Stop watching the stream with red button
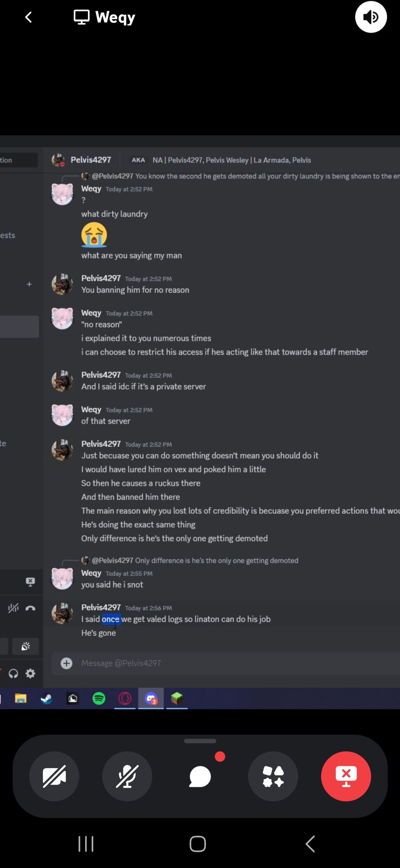 click(x=346, y=776)
